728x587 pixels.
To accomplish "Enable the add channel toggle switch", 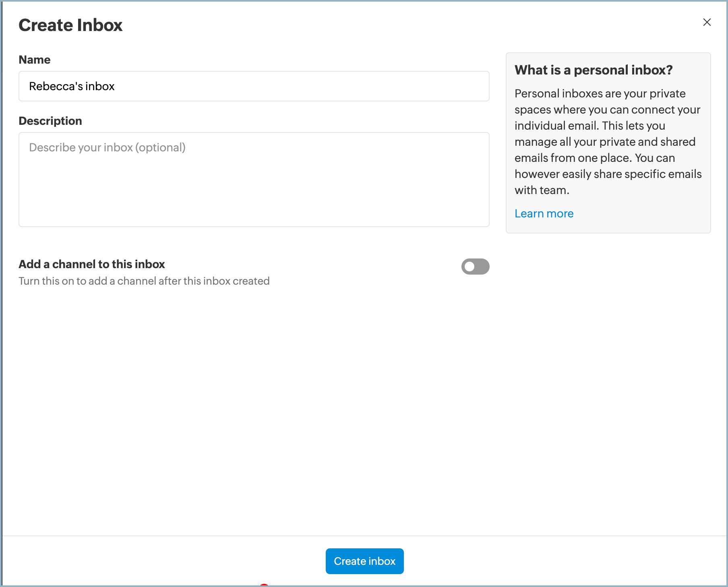I will (x=475, y=267).
